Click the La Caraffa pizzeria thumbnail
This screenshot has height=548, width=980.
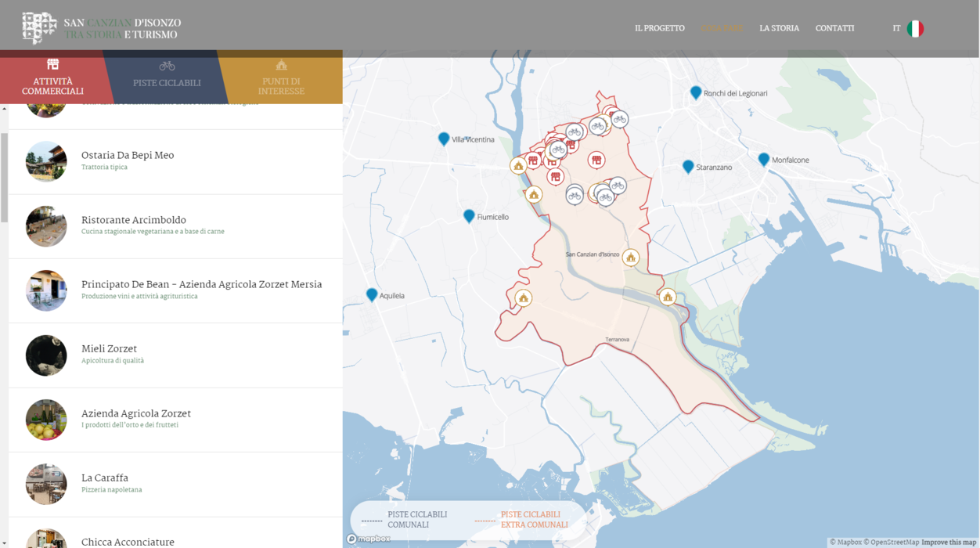[x=46, y=484]
